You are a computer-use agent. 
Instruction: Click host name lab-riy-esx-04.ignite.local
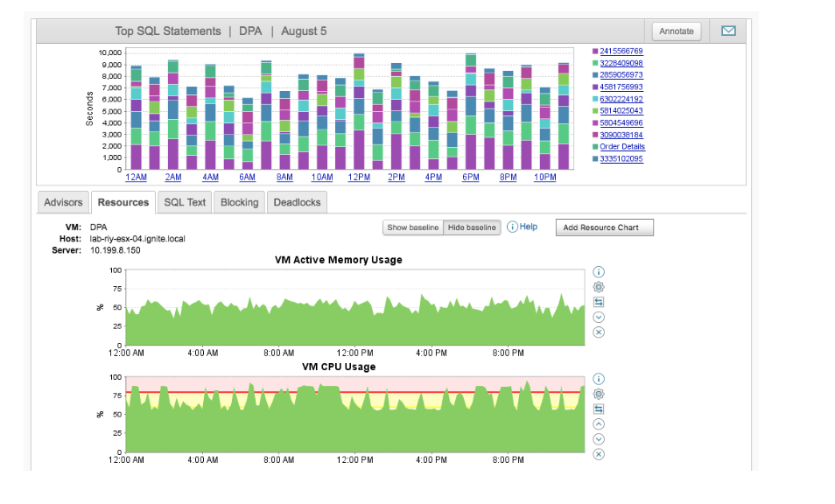click(x=137, y=238)
